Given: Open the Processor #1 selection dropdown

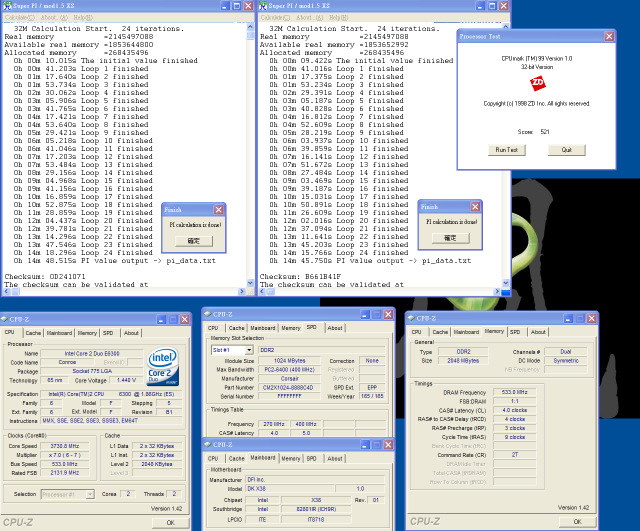Looking at the screenshot, I should [x=90, y=494].
